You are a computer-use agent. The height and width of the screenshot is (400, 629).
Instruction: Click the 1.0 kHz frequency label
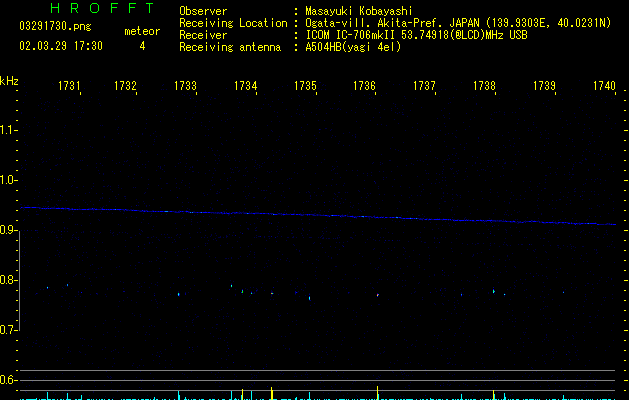(8, 180)
